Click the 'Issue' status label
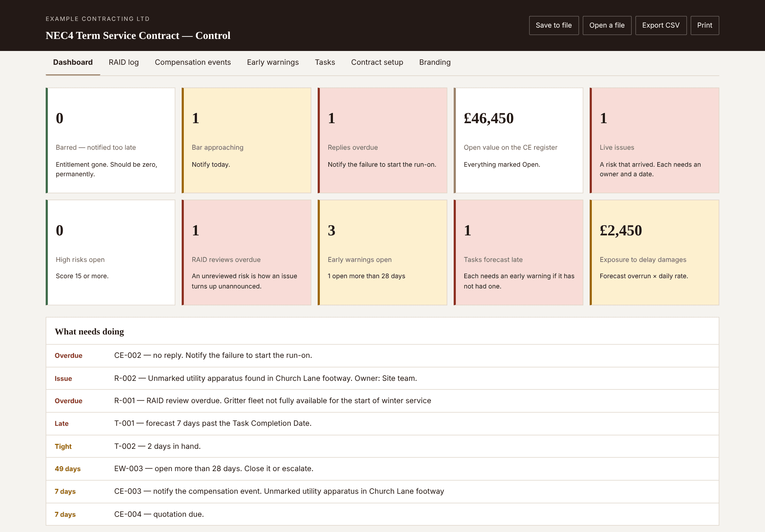The width and height of the screenshot is (765, 532). [x=63, y=378]
